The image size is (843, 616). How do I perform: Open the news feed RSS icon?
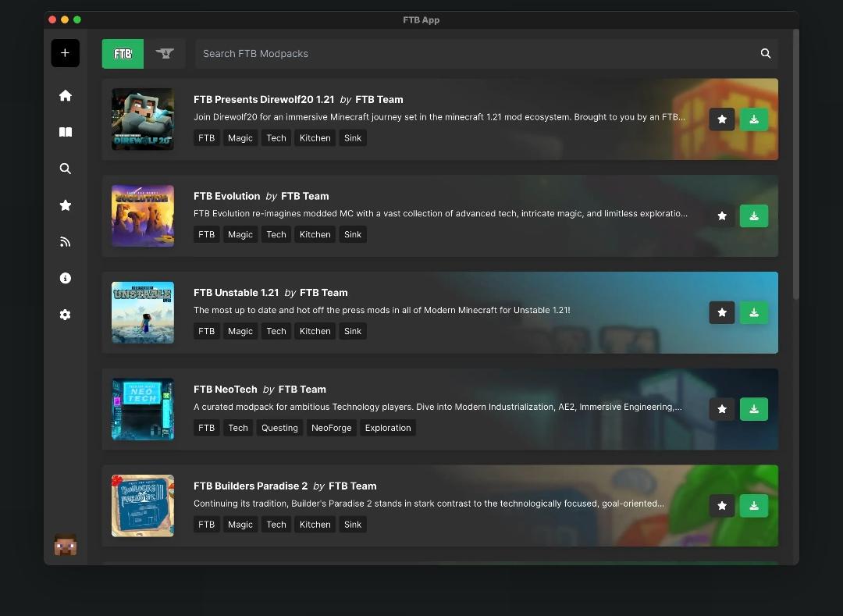[65, 242]
